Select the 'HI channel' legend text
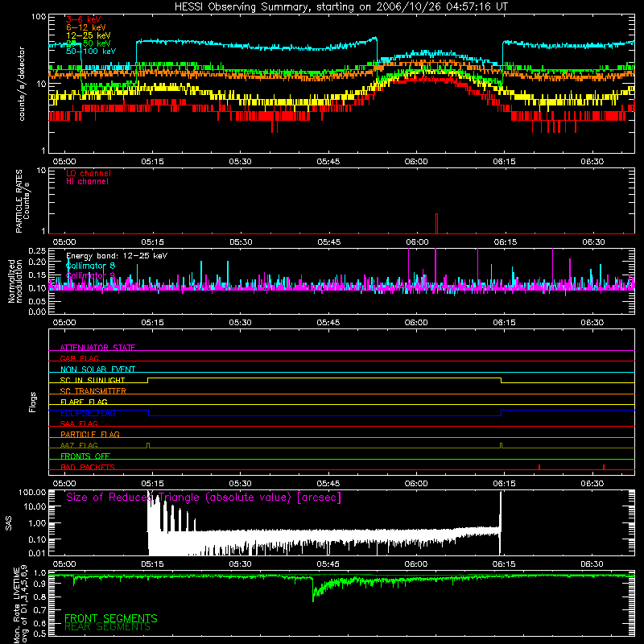 [x=87, y=182]
